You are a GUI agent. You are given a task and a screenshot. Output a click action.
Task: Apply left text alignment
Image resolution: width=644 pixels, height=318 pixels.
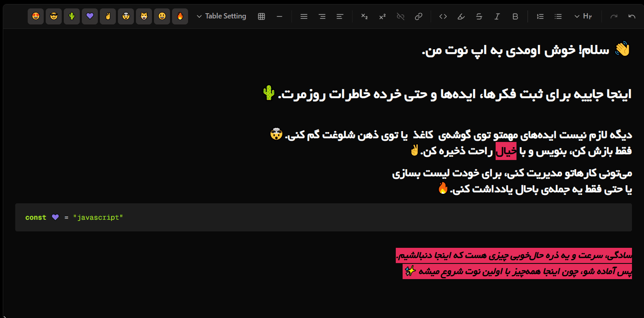pyautogui.click(x=340, y=16)
